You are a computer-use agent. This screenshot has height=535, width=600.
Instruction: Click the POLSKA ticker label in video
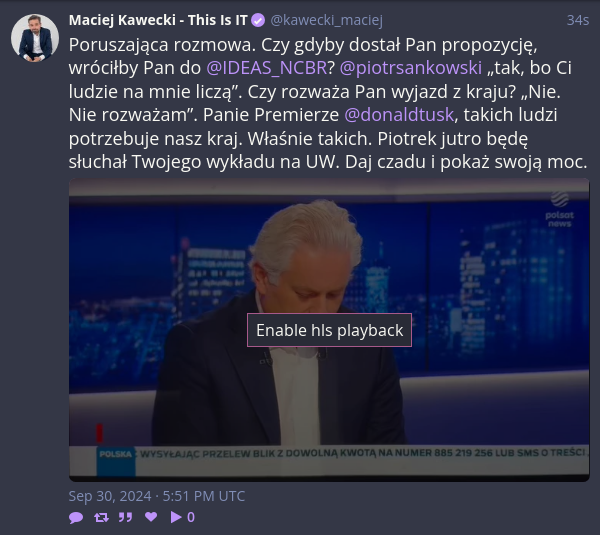pos(116,454)
